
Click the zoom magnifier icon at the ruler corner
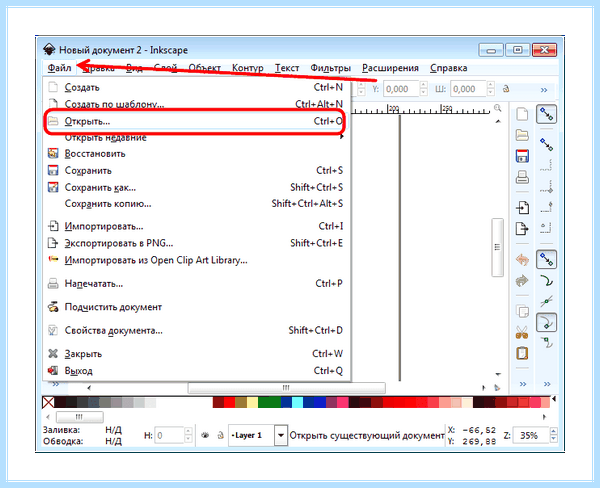pos(497,108)
